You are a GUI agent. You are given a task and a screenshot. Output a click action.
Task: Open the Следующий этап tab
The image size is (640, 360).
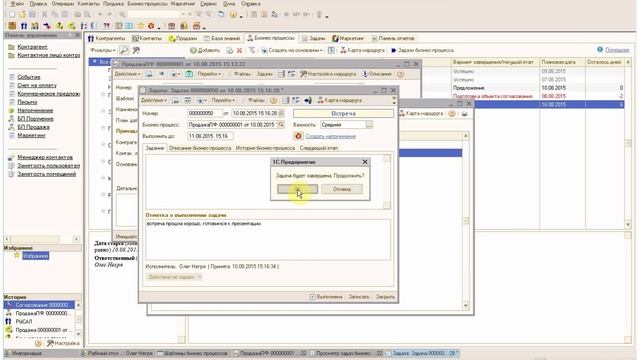[x=318, y=148]
